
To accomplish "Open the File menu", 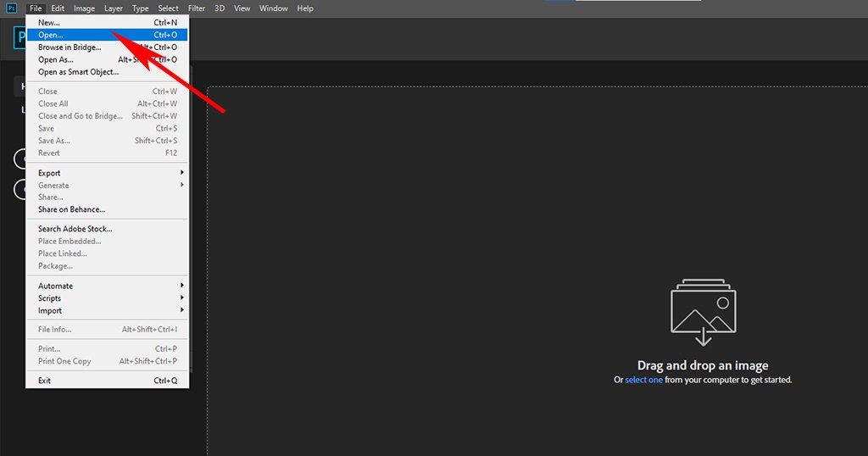I will click(x=36, y=8).
